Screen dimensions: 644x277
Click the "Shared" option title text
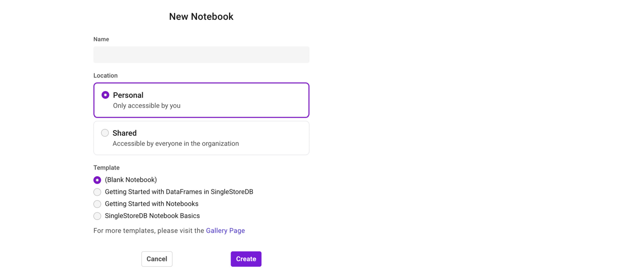point(125,133)
